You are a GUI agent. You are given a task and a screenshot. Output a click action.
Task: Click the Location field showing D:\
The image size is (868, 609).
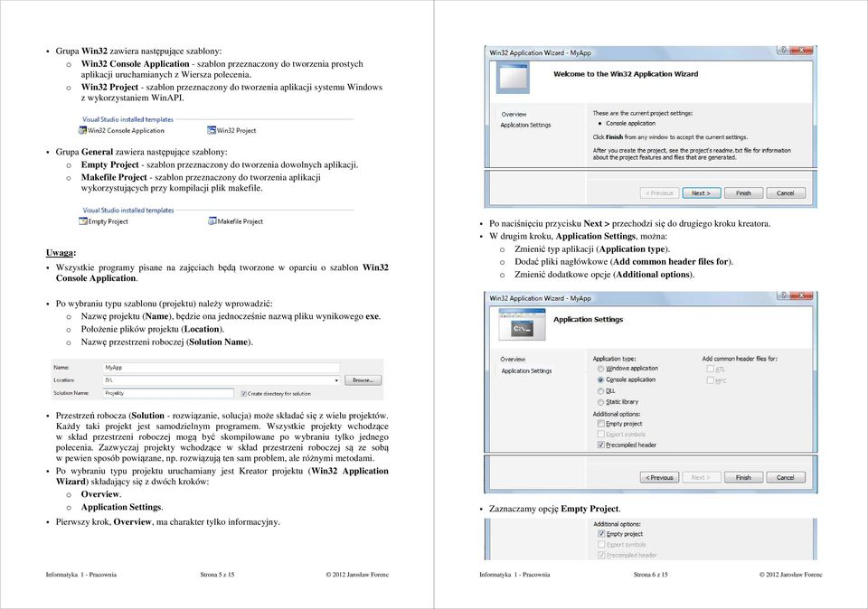point(221,380)
